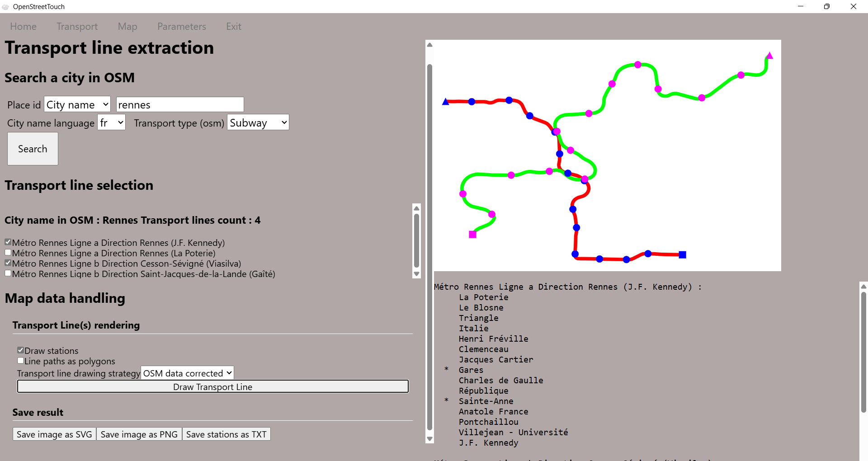Click the Sainte-Anne station text line
This screenshot has height=461, width=868.
(486, 401)
